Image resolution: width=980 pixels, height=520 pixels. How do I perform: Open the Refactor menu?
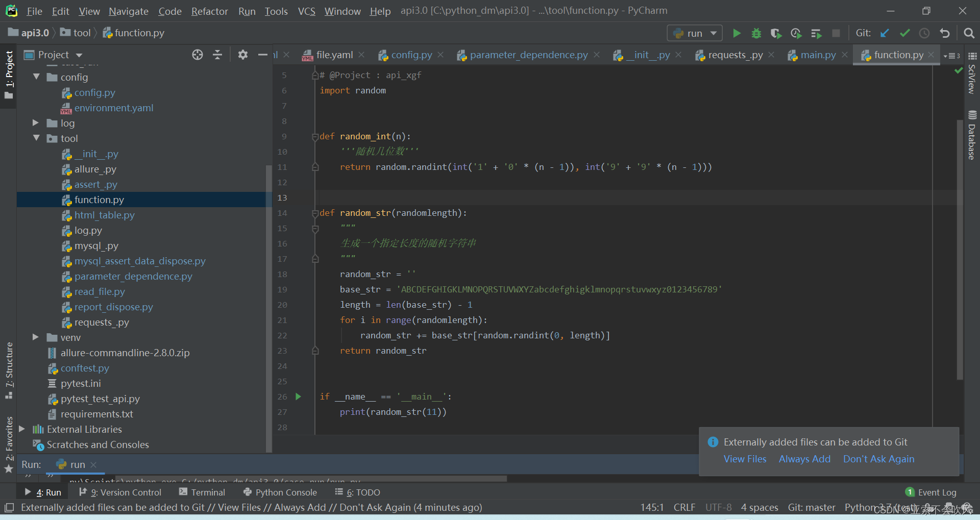[209, 11]
